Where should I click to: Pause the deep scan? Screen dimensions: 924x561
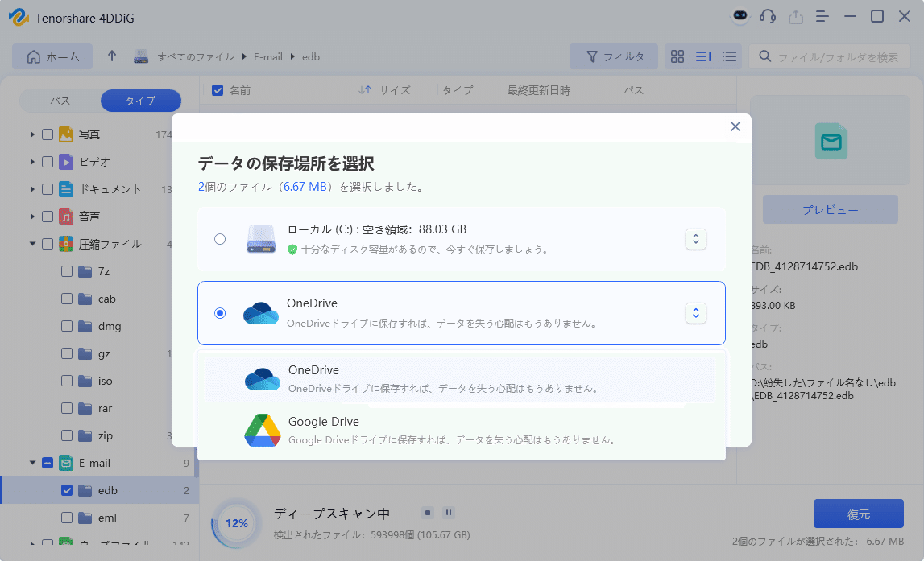coord(449,513)
